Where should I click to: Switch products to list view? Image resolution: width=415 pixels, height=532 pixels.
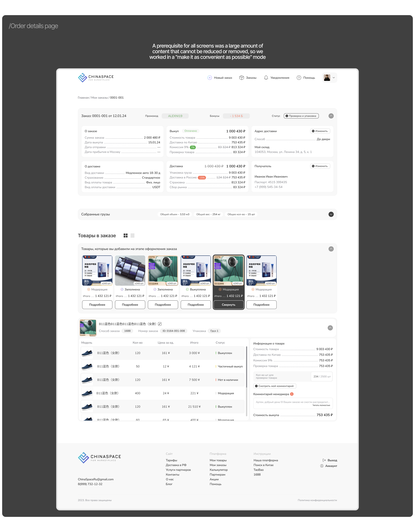pos(132,236)
